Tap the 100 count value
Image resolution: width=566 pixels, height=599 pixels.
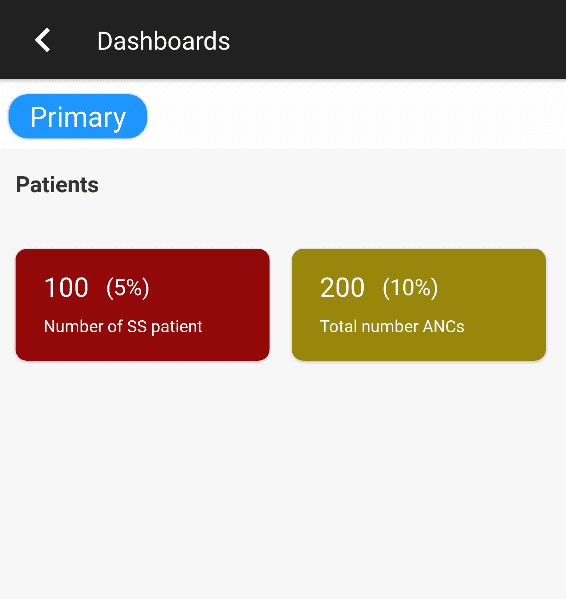tap(66, 287)
